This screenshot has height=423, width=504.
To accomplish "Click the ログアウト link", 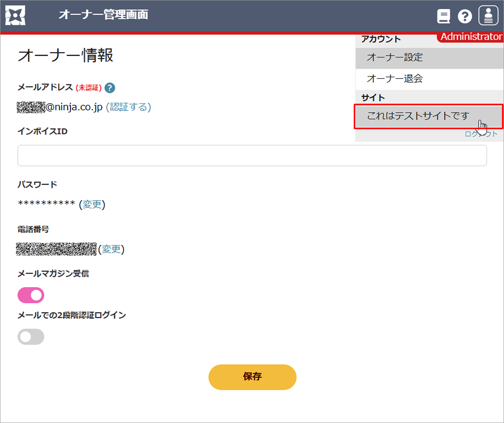I will [x=481, y=134].
